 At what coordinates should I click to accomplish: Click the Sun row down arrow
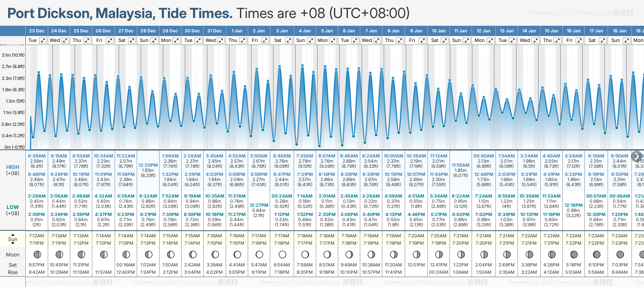[13, 244]
